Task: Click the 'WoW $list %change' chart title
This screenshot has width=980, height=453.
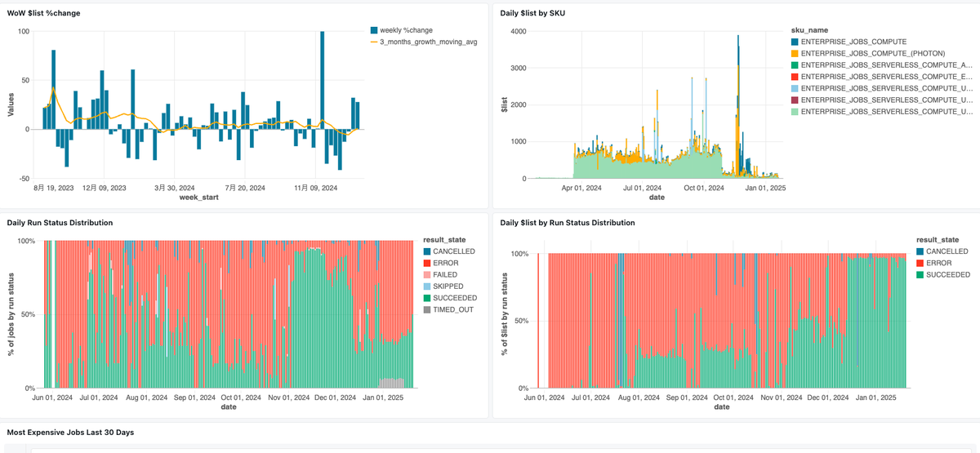Action: [43, 13]
